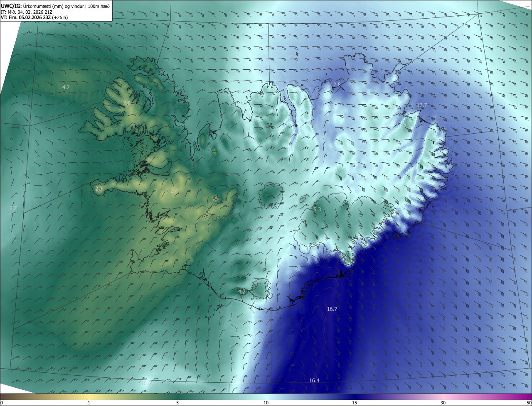Image resolution: width=532 pixels, height=406 pixels.
Task: Click the 4.2 value northwest of the Westfjords
Action: pyautogui.click(x=66, y=87)
